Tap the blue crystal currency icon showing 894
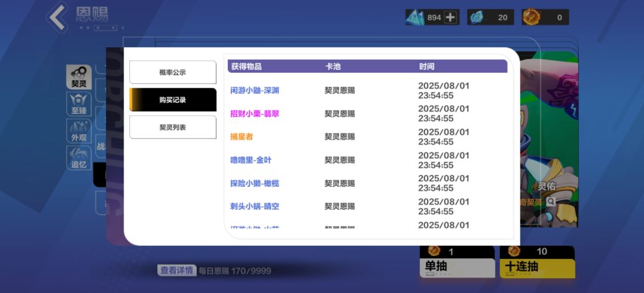The width and height of the screenshot is (644, 293). (415, 17)
